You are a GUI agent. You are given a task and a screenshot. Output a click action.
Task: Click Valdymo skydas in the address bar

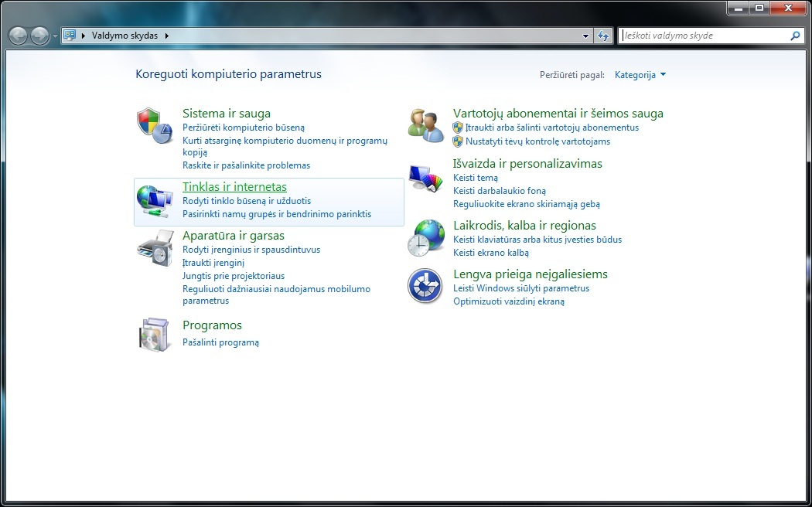[125, 36]
